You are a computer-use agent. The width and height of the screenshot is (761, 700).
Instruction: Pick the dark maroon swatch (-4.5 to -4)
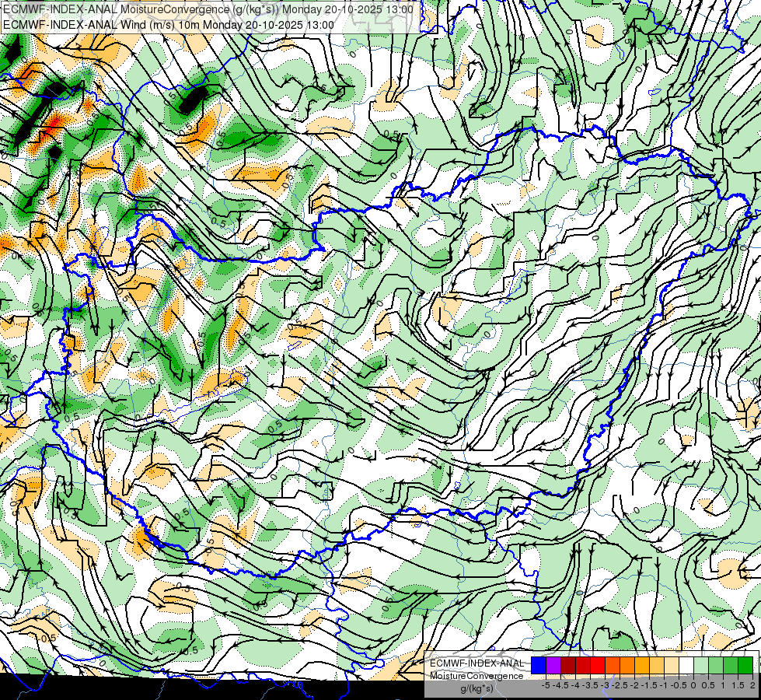tap(568, 666)
